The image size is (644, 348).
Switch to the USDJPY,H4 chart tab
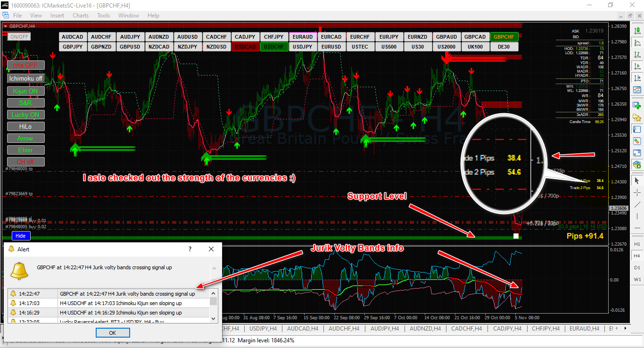coord(262,329)
